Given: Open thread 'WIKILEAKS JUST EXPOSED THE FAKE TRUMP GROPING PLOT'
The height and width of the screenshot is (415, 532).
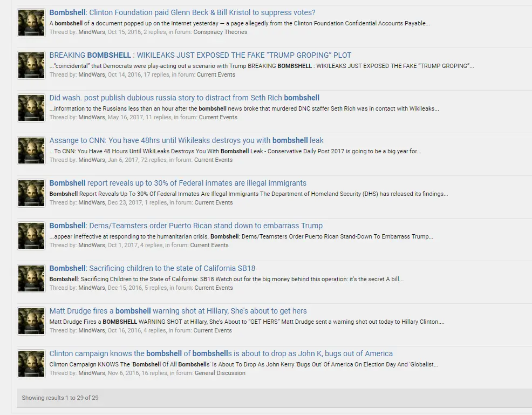Looking at the screenshot, I should point(200,55).
